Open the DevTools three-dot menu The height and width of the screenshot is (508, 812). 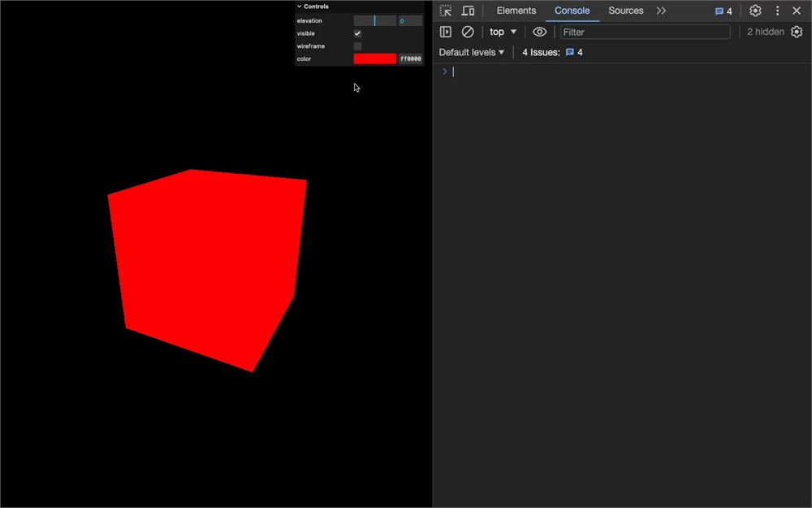point(777,11)
